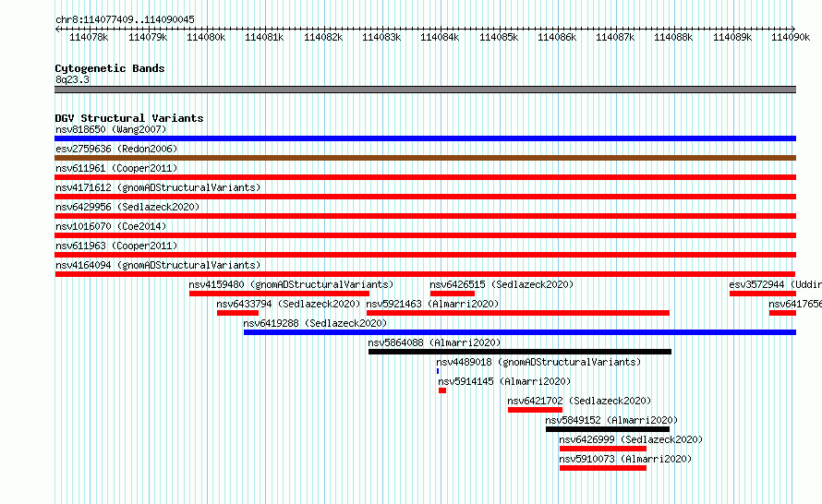Open the nsv4489018 (gnomADStructuralVariants) label
822x504 pixels.
coord(538,362)
